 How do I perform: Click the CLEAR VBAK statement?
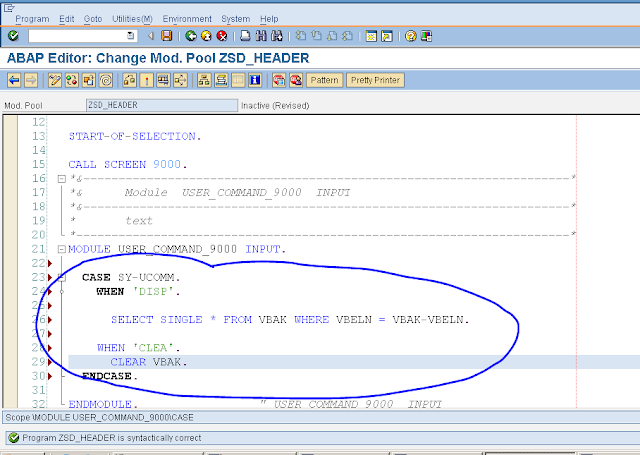tap(149, 362)
